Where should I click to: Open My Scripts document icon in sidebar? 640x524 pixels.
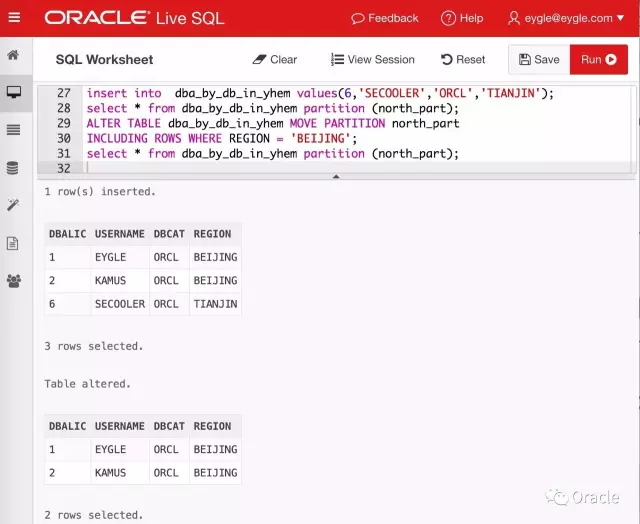coord(13,243)
